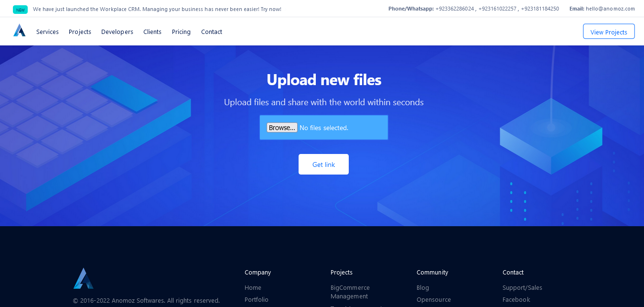Go to the Pricing page
The width and height of the screenshot is (644, 307).
pyautogui.click(x=181, y=32)
